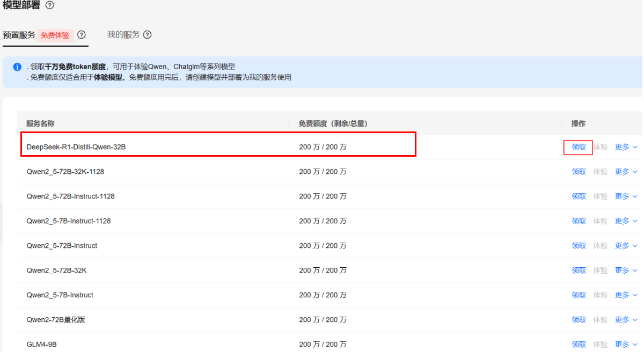Click 体验 for Qwen2_5-72B-32K
Viewport: 644px width, 359px height.
click(x=601, y=270)
